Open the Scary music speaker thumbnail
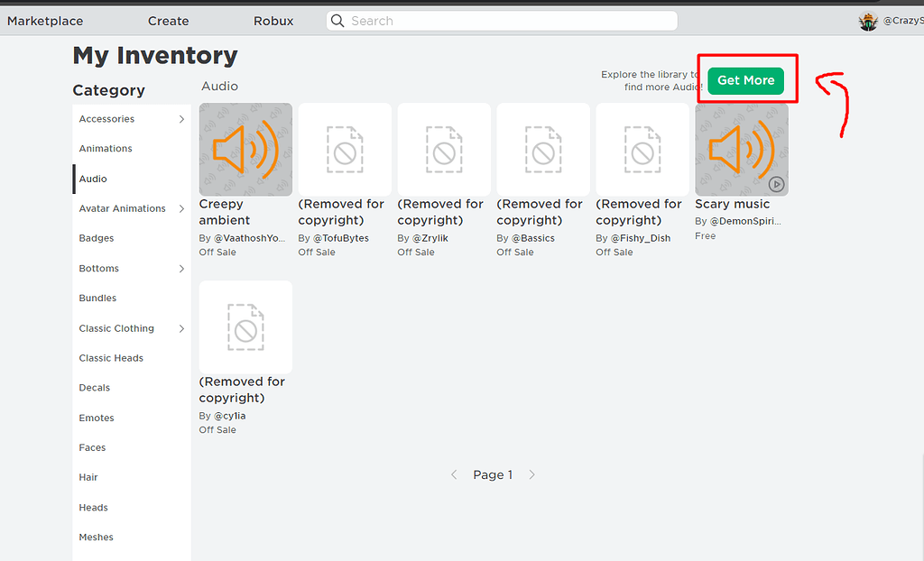The image size is (924, 561). point(742,150)
